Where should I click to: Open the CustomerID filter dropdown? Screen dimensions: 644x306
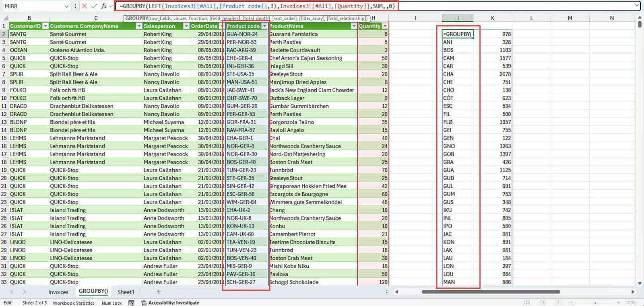pyautogui.click(x=45, y=26)
